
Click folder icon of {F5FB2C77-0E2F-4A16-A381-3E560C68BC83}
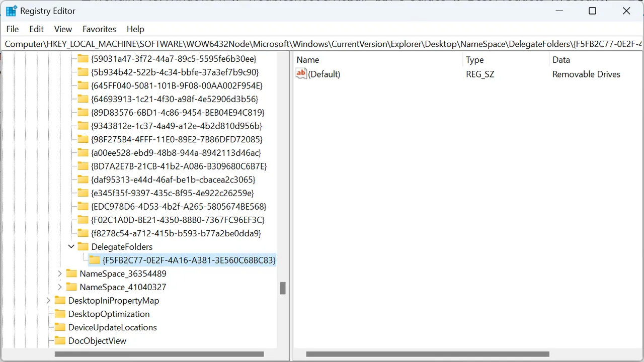click(x=95, y=260)
